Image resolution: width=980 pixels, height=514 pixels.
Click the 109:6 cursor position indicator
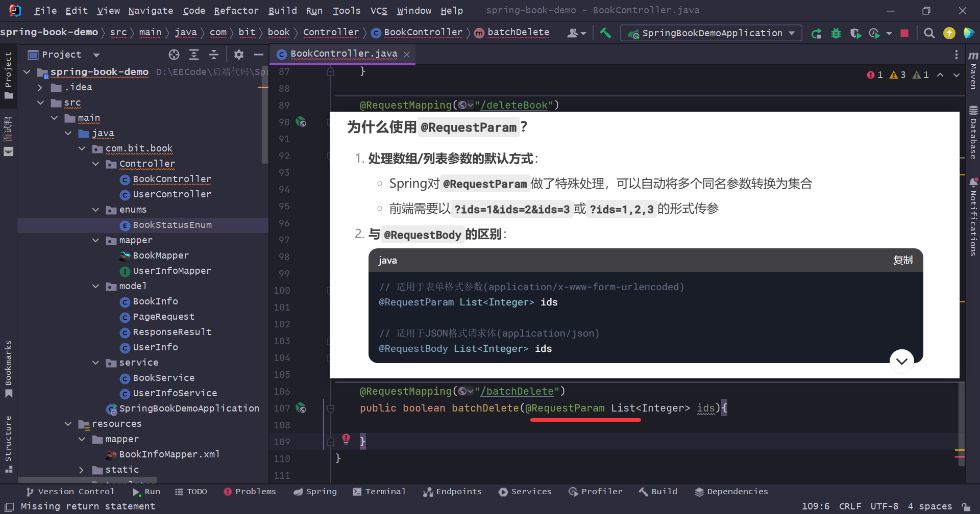coord(815,506)
